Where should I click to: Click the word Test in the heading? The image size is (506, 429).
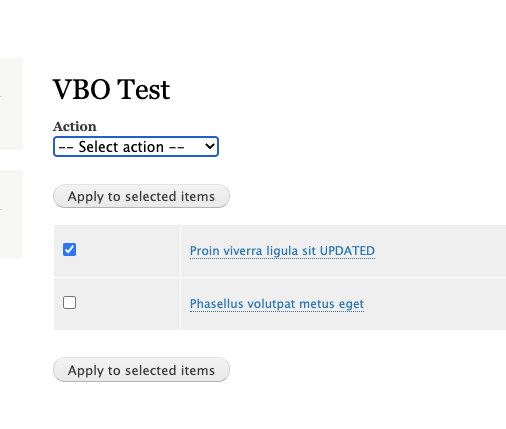(x=144, y=89)
